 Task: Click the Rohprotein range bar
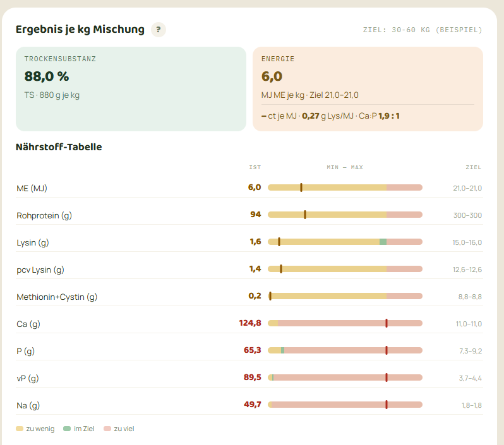(345, 215)
